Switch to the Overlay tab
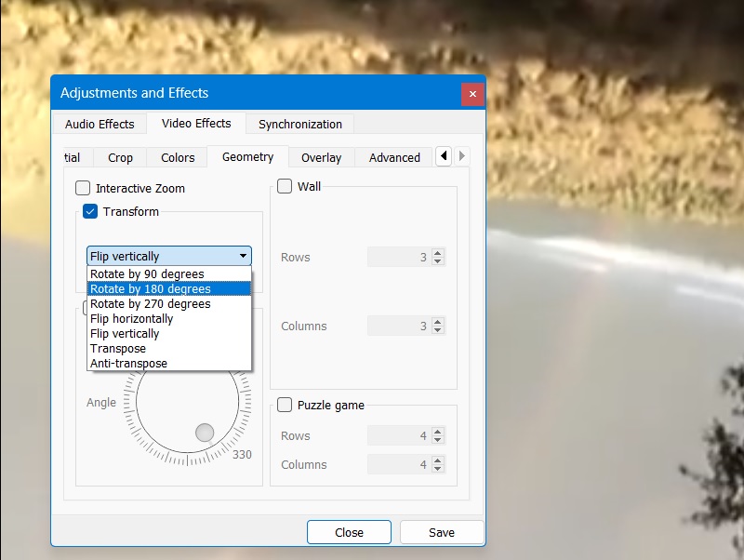The height and width of the screenshot is (560, 744). [320, 157]
